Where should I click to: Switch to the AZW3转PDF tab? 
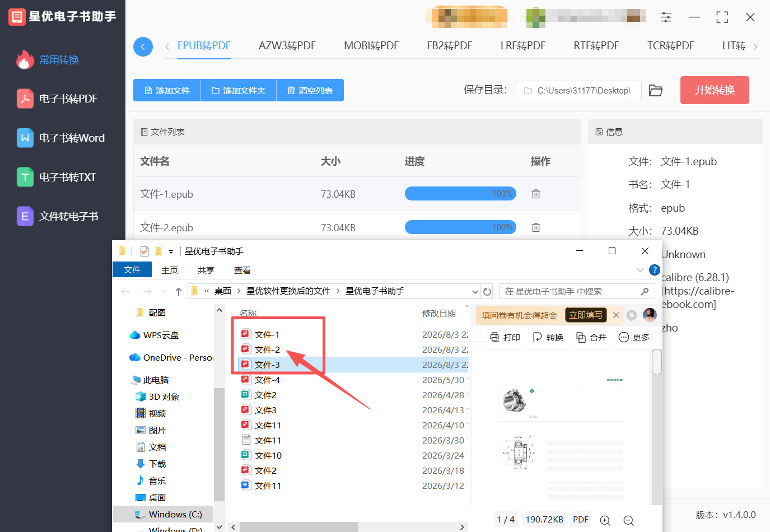(287, 46)
